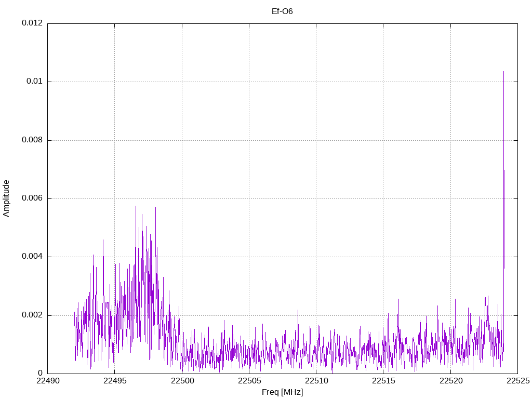Click the Amplitude y-axis label
Screen dimensions: 532x399
click(x=6, y=198)
